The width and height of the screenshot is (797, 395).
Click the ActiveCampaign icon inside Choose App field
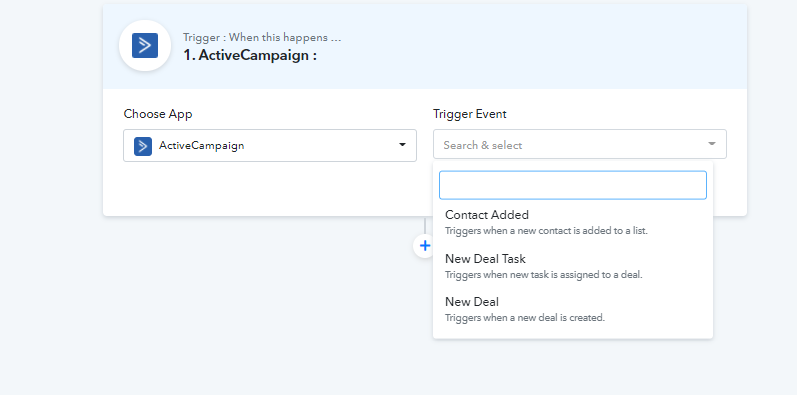pyautogui.click(x=143, y=146)
